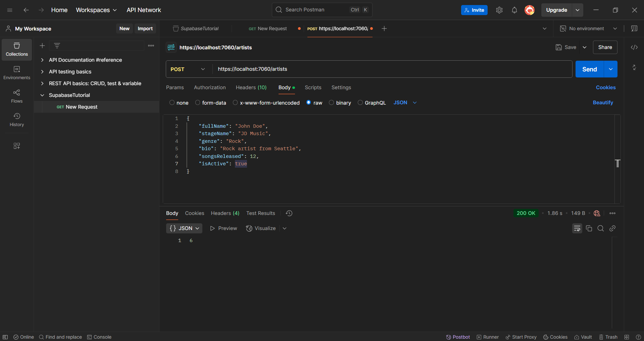Open Postbot in the status bar
This screenshot has height=341, width=644.
click(x=458, y=337)
